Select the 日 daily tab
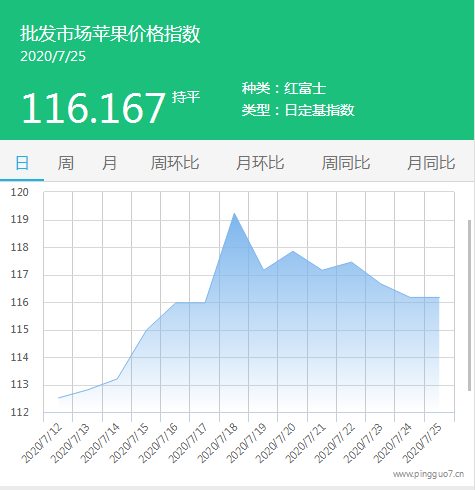Screen dimensions: 475x490 tap(22, 163)
